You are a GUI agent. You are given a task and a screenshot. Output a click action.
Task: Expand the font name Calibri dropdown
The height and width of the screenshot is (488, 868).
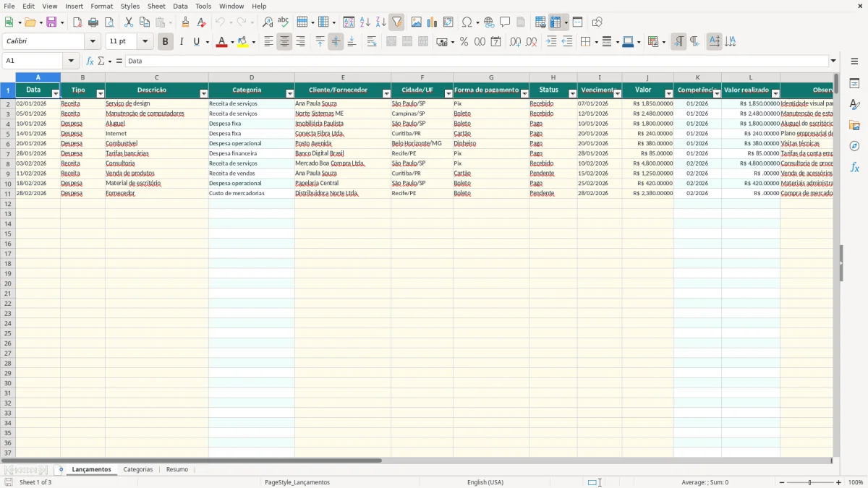click(93, 42)
